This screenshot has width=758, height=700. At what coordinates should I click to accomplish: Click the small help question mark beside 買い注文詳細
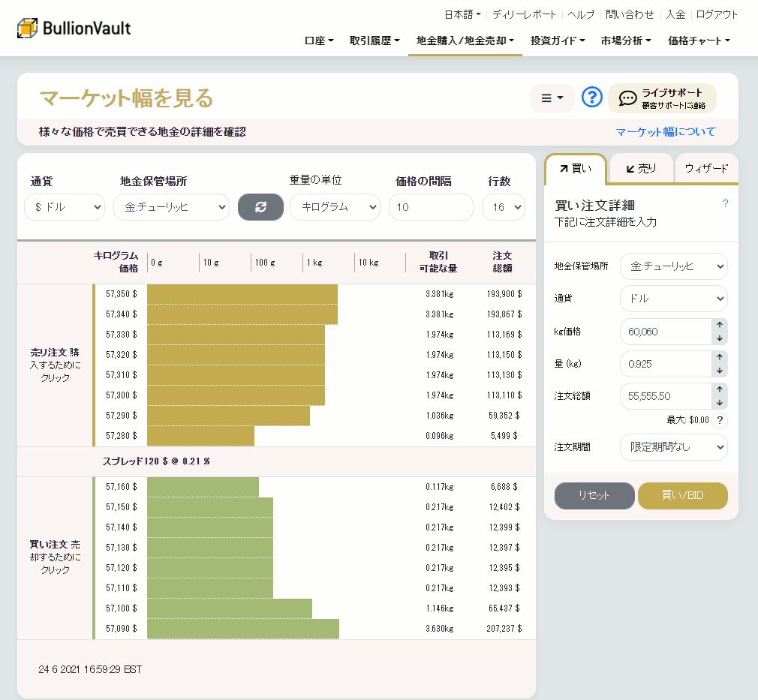pos(725,203)
